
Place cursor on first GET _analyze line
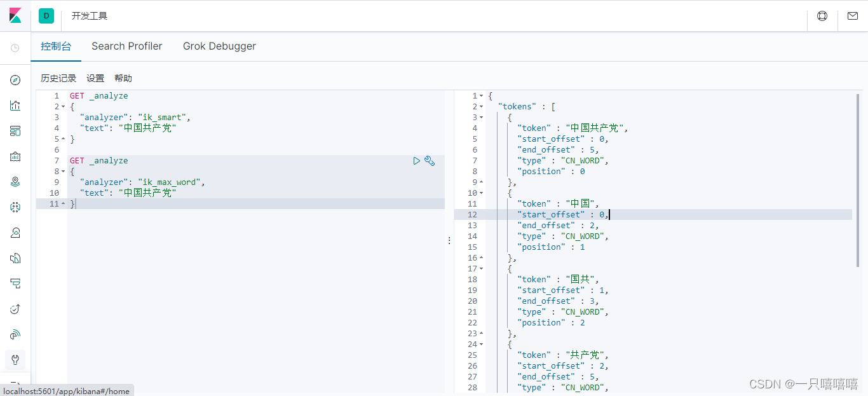pos(98,96)
